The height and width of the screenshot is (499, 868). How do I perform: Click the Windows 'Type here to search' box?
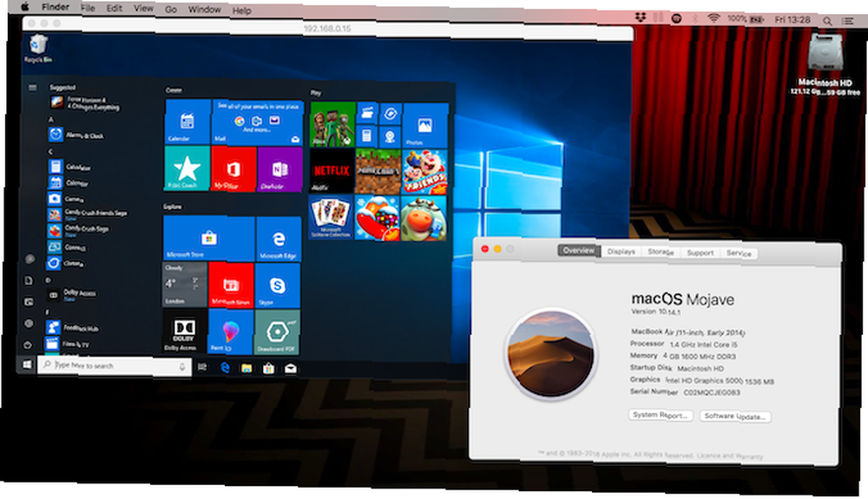tap(115, 365)
